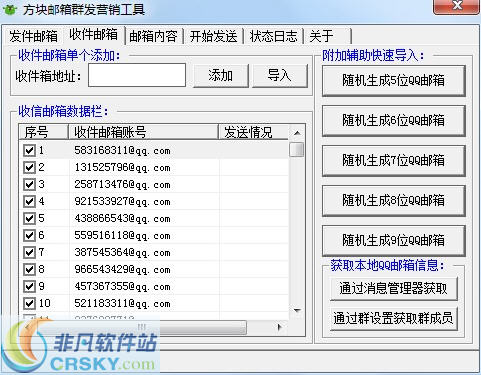Toggle checkbox for row 3

(29, 184)
